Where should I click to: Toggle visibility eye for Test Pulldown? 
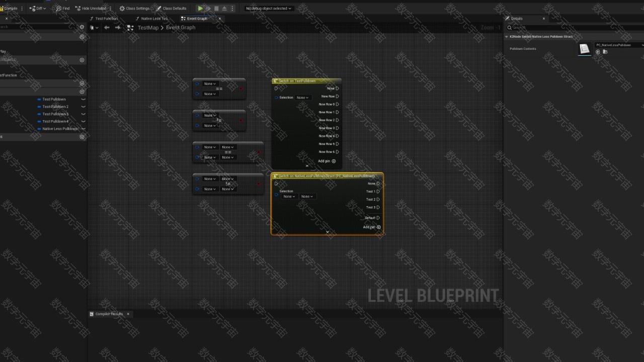[x=84, y=99]
